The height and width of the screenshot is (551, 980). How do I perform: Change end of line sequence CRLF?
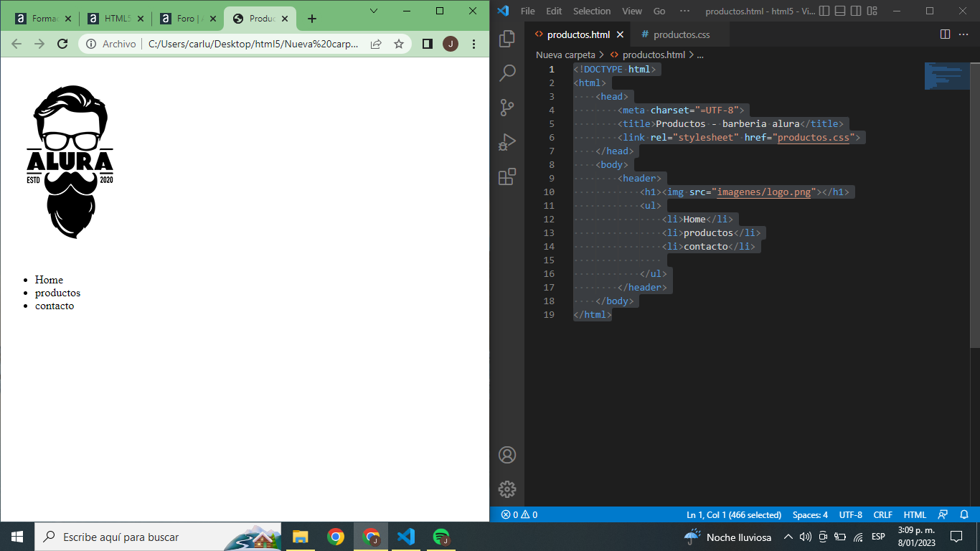[882, 514]
